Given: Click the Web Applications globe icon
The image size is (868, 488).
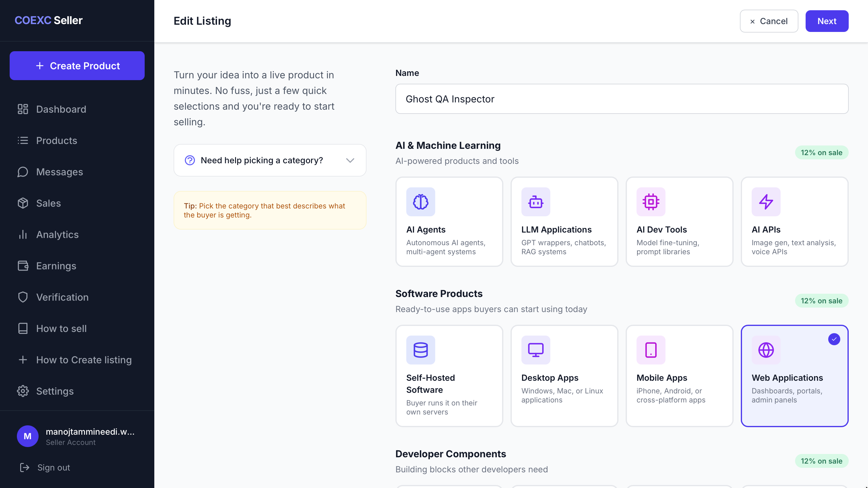Looking at the screenshot, I should tap(766, 350).
